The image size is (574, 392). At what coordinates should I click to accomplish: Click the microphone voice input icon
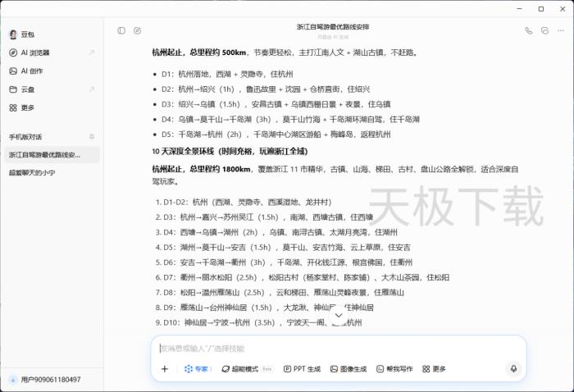[x=513, y=369]
